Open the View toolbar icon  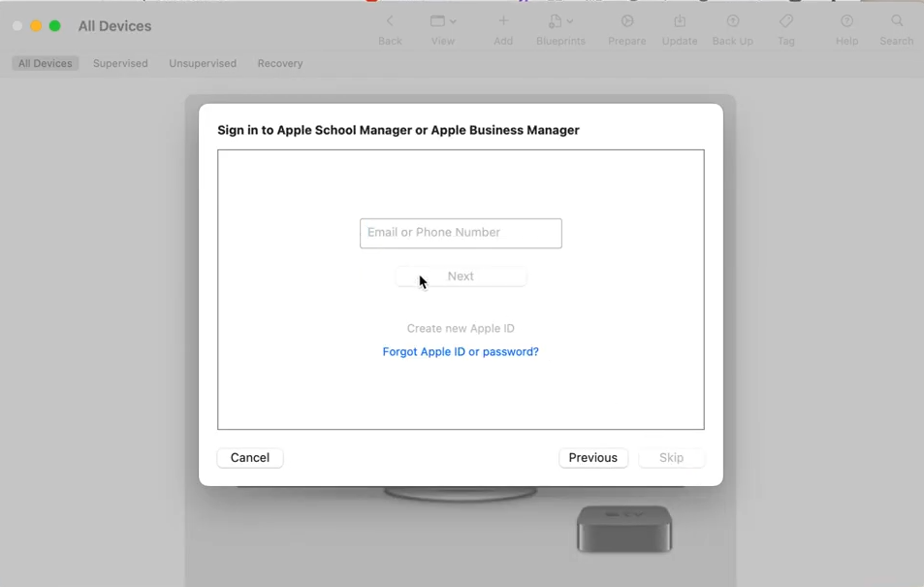(x=437, y=21)
